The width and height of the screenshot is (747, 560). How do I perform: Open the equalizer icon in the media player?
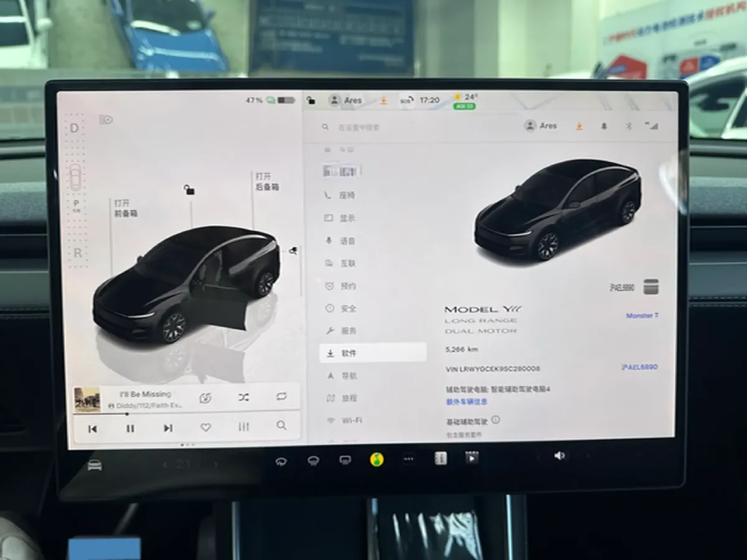[243, 427]
